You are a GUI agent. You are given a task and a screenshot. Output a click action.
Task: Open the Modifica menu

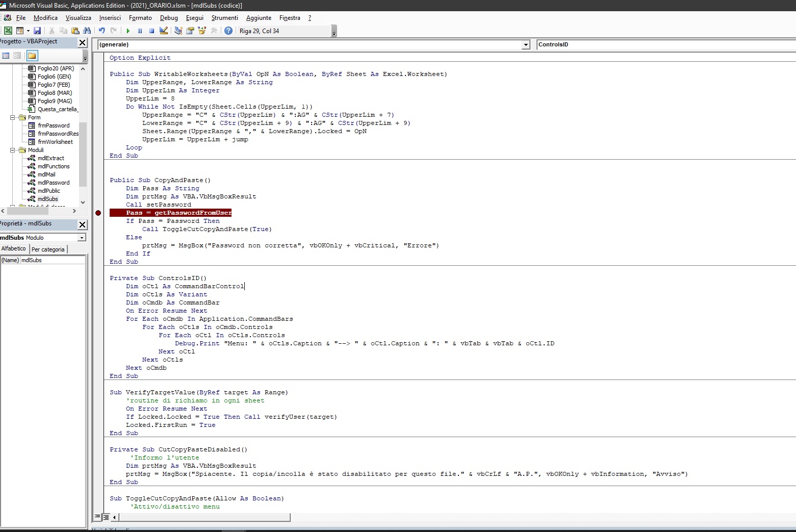coord(45,18)
